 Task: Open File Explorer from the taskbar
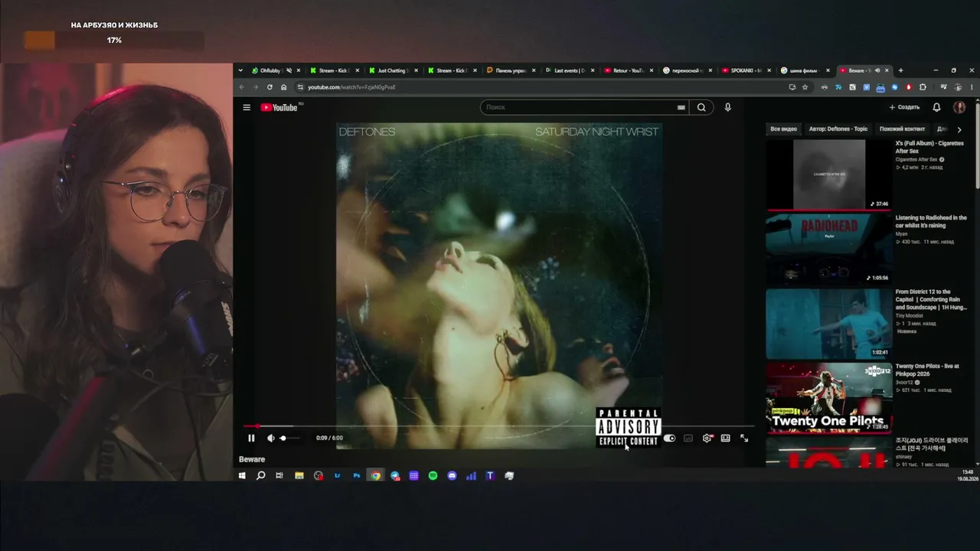point(299,476)
